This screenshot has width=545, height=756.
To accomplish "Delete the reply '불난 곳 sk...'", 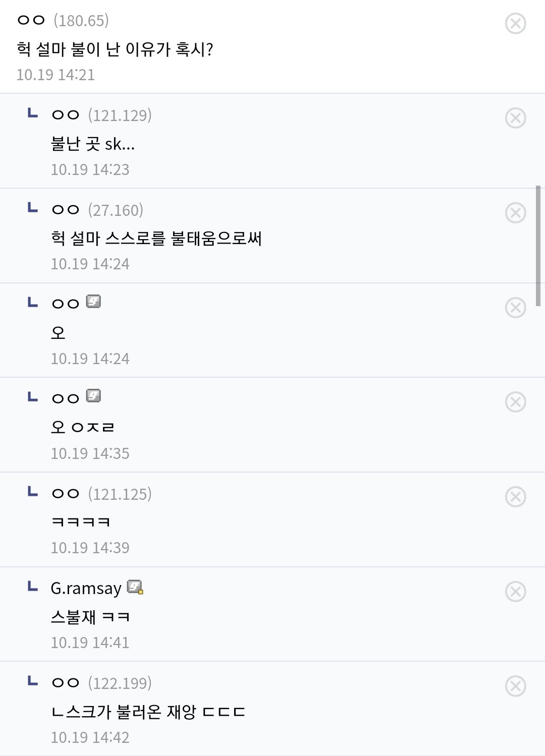I will coord(515,118).
